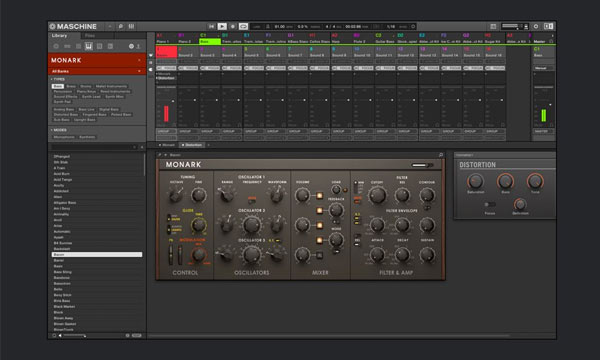The height and width of the screenshot is (360, 600).
Task: Click the Record transport button
Action: click(x=232, y=26)
